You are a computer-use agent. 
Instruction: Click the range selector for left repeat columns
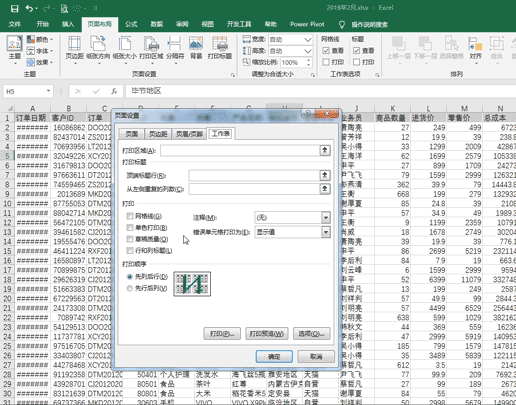click(x=325, y=189)
